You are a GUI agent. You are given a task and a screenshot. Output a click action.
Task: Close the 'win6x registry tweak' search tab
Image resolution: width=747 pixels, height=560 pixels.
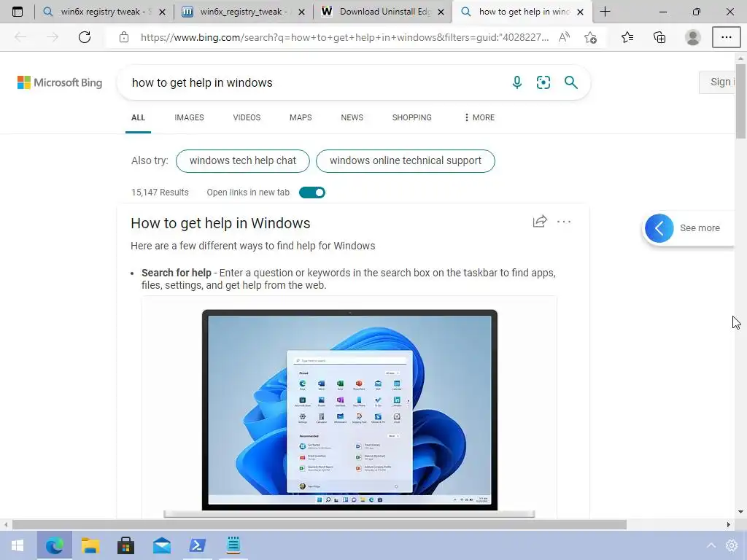click(x=162, y=12)
